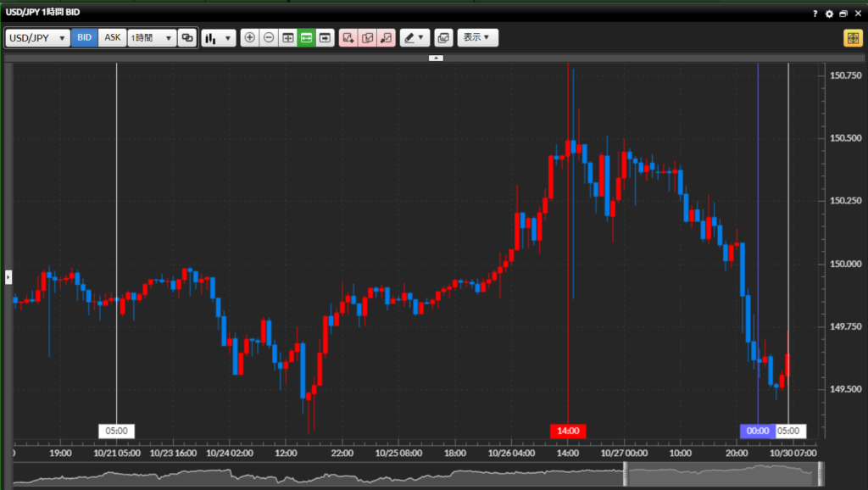
Task: Click the bottom overview range slider handle
Action: [627, 475]
